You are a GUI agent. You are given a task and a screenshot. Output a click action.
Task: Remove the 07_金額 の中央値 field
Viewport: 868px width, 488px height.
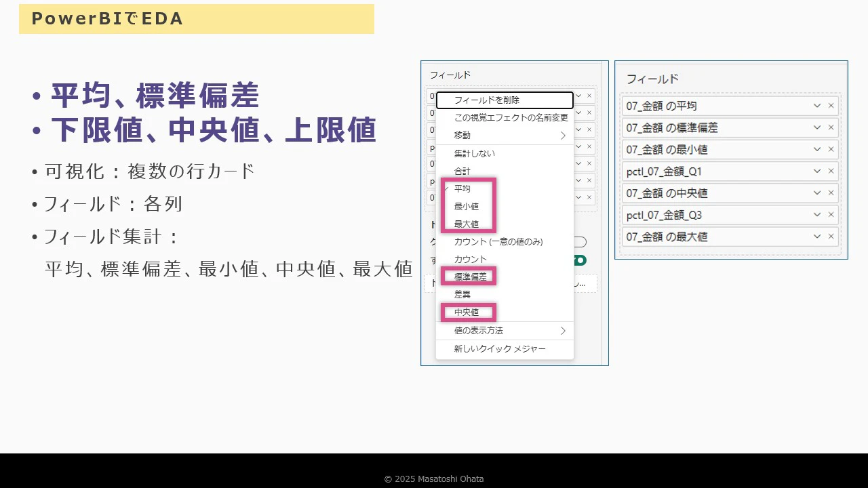[x=831, y=193]
